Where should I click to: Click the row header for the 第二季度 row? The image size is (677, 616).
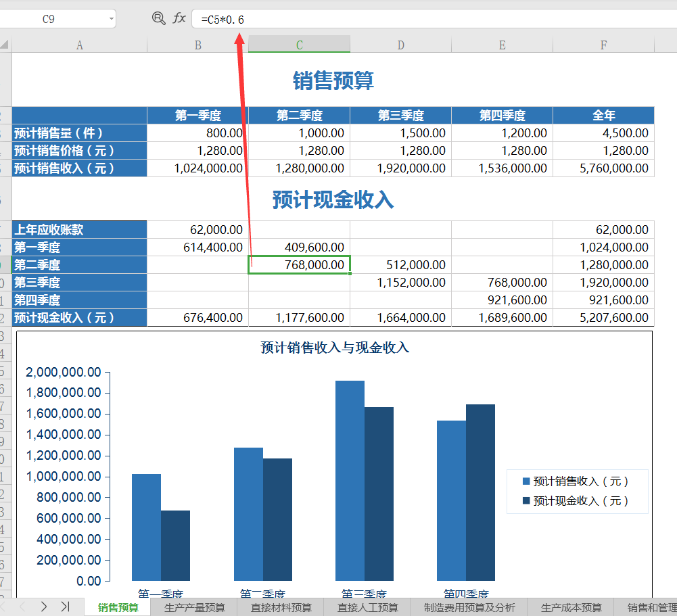point(5,264)
